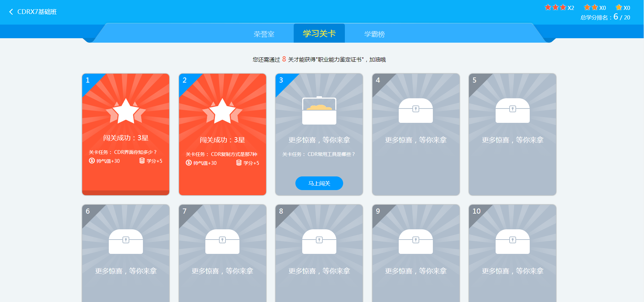Click the locked chest icon on level 10
This screenshot has width=644, height=302.
click(512, 242)
